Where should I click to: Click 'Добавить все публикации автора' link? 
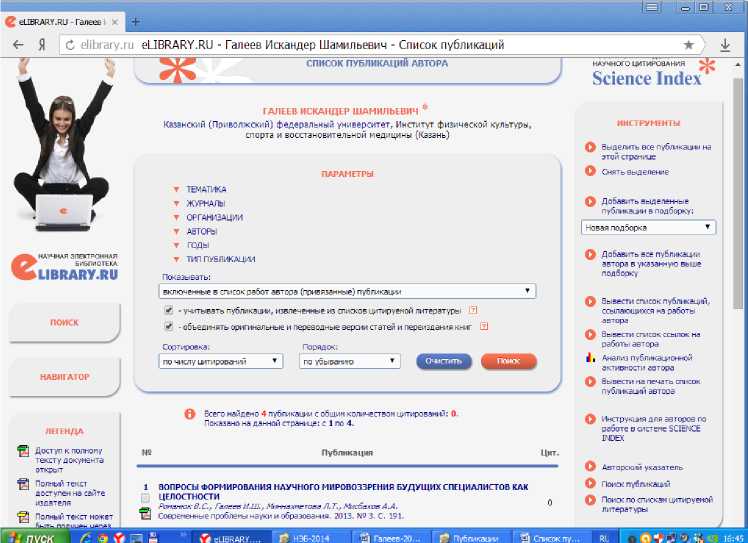pyautogui.click(x=651, y=263)
